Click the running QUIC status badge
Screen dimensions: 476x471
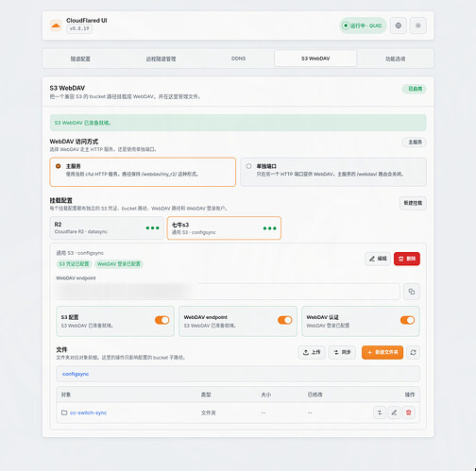pos(363,25)
